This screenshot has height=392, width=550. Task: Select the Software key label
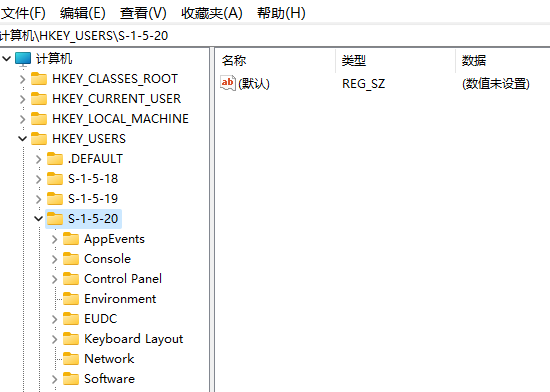(109, 379)
